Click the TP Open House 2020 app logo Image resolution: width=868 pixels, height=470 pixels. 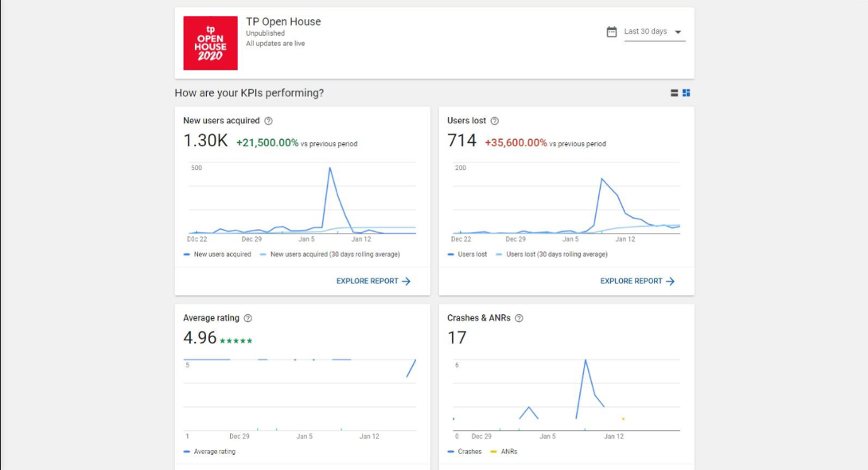click(x=210, y=43)
